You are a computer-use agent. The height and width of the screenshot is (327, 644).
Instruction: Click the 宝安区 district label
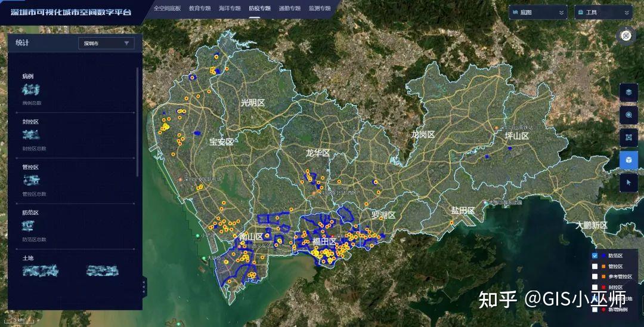(221, 142)
